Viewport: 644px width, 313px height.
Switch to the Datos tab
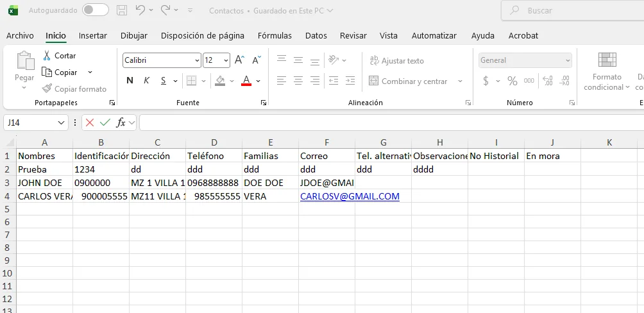pyautogui.click(x=316, y=36)
